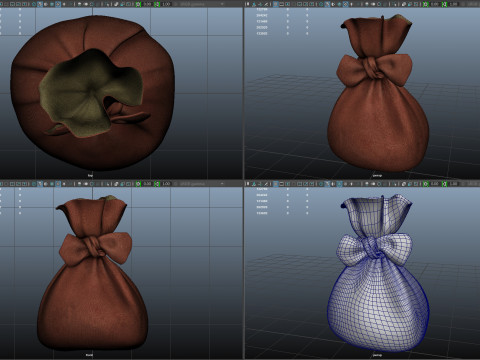Select the wireframe sack mesh in the persp panel
This screenshot has height=360, width=480.
(x=378, y=300)
